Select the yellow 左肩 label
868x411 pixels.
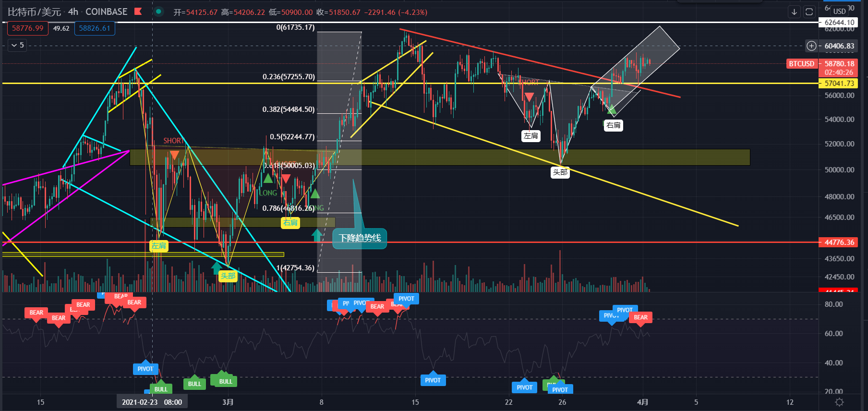159,246
